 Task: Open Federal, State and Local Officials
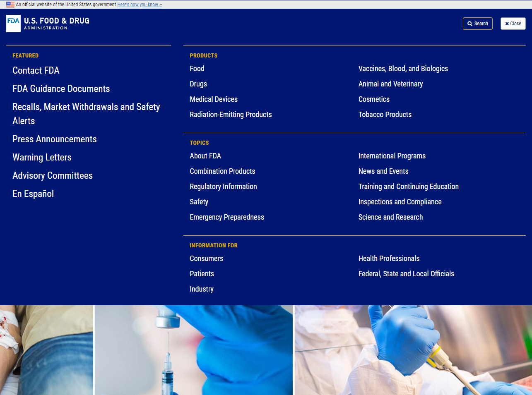(x=406, y=274)
